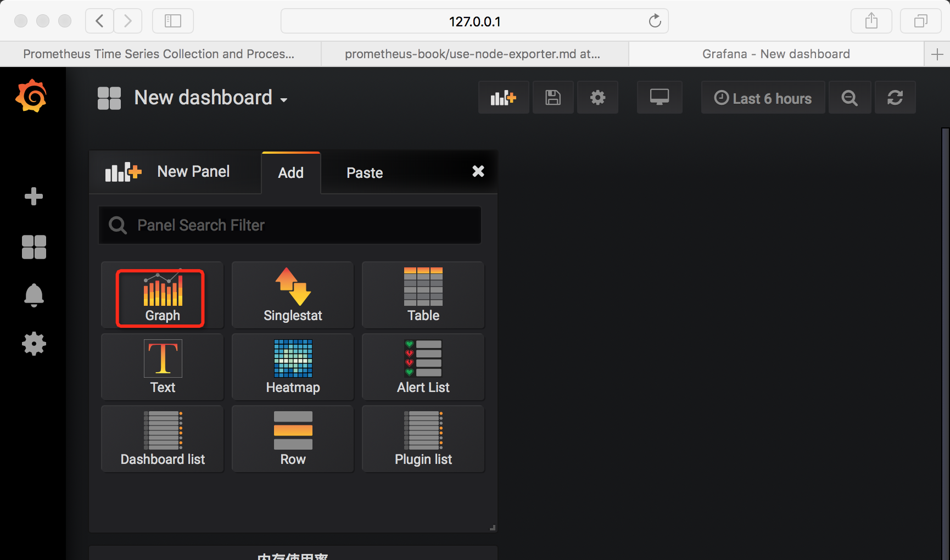This screenshot has width=950, height=560.
Task: Zoom out the time range
Action: (849, 98)
